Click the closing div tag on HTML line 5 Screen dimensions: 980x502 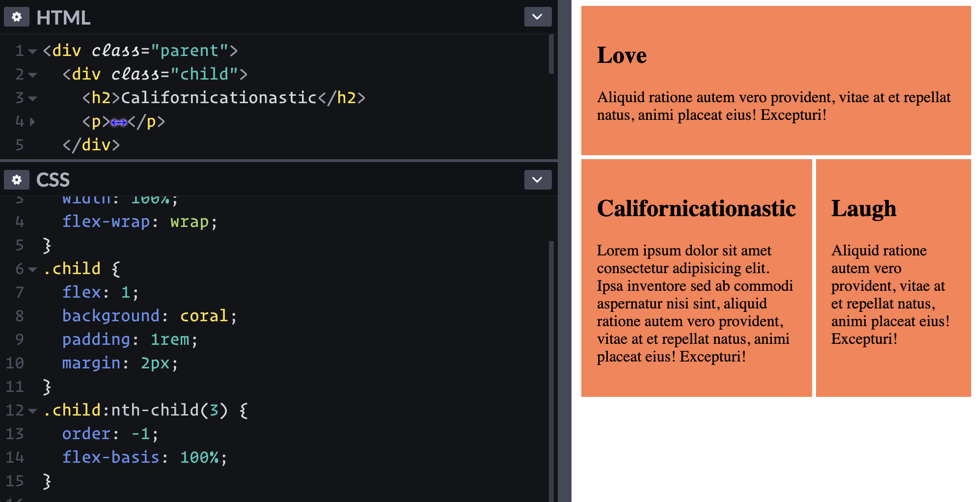coord(91,145)
